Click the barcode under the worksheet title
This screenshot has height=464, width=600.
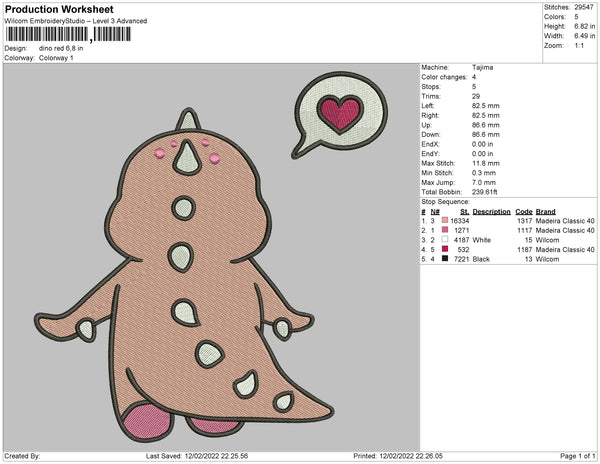68,34
